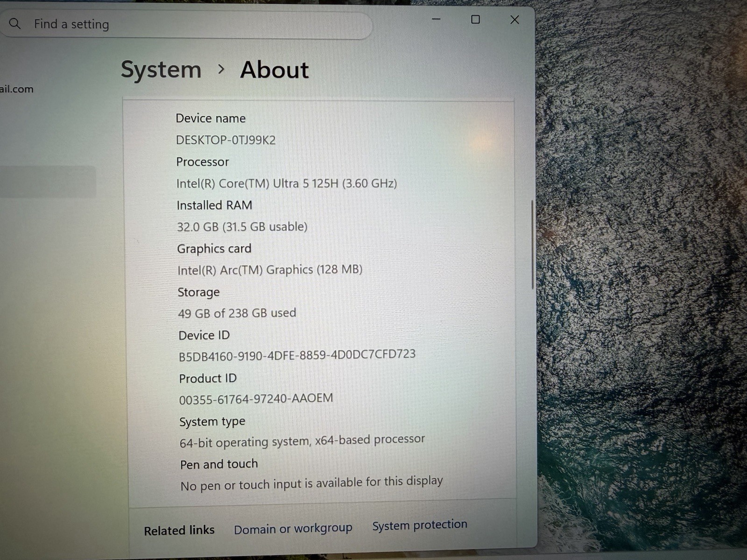Click the Storage label
The width and height of the screenshot is (747, 560).
coord(198,292)
